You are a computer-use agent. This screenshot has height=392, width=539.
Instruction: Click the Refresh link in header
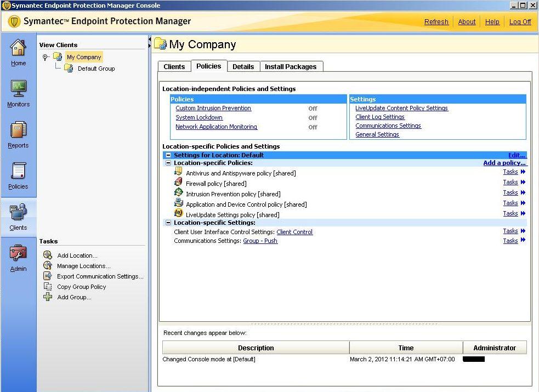point(436,21)
